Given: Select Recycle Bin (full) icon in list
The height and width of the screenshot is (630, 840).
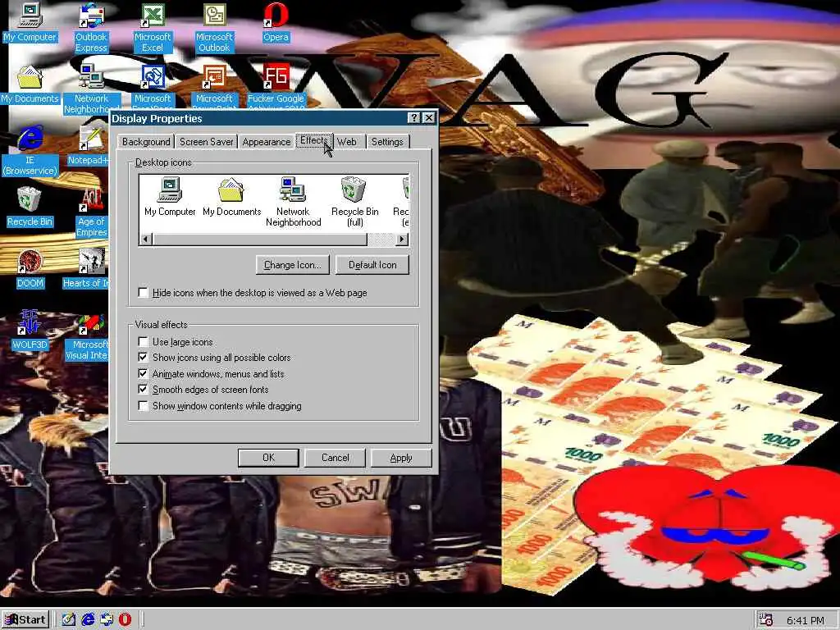Looking at the screenshot, I should coord(354,203).
